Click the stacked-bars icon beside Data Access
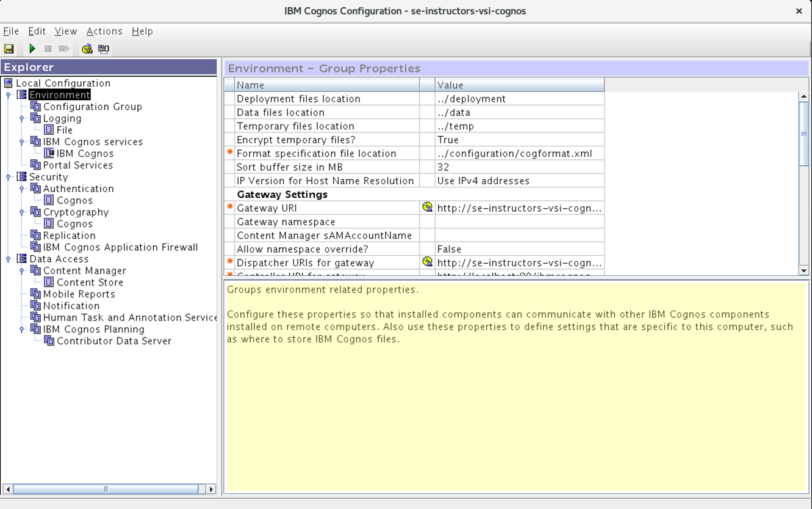Screen dimensions: 812x509 (22, 259)
